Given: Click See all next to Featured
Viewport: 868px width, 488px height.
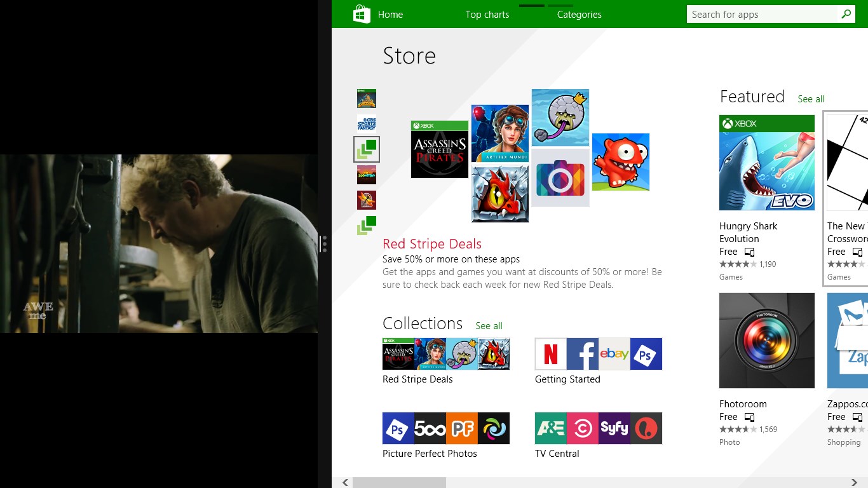Looking at the screenshot, I should click(811, 99).
